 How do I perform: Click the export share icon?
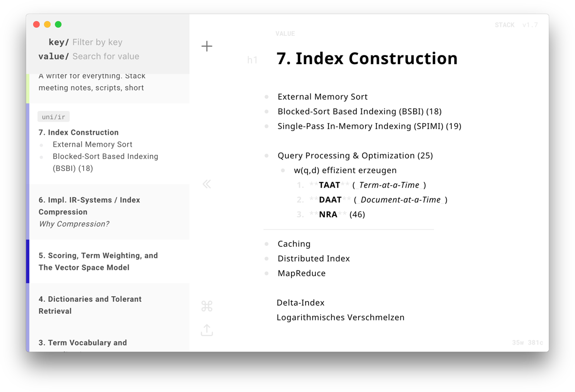(207, 330)
